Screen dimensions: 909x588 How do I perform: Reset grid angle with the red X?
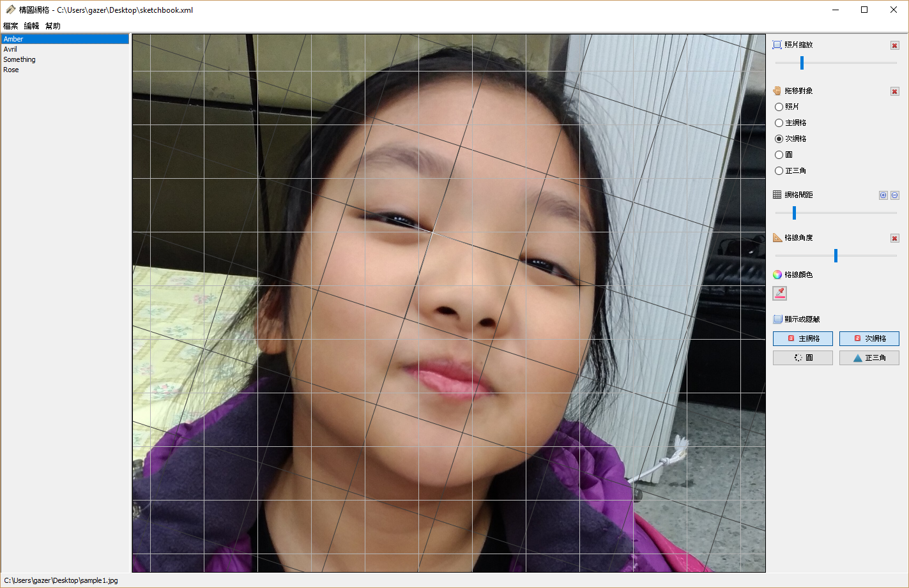894,238
